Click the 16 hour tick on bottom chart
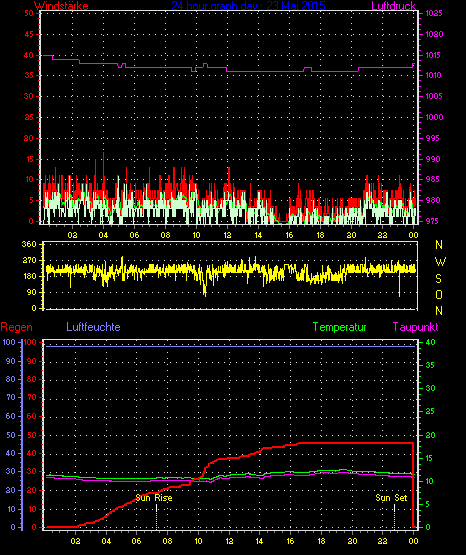The image size is (466, 555). 290,541
